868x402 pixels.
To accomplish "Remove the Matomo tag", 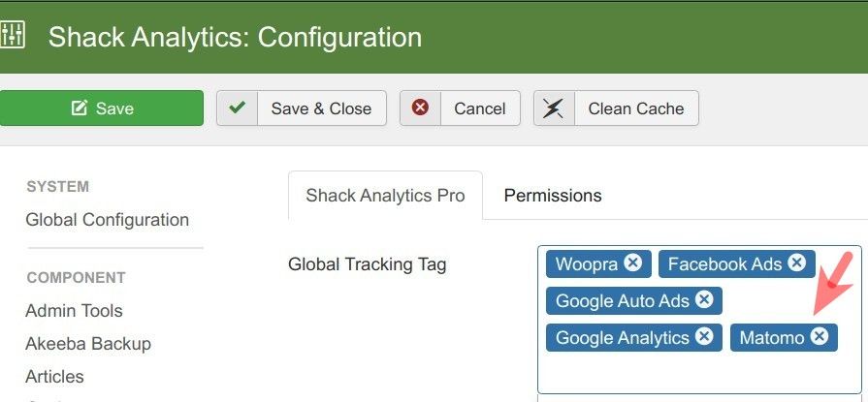I will (820, 335).
